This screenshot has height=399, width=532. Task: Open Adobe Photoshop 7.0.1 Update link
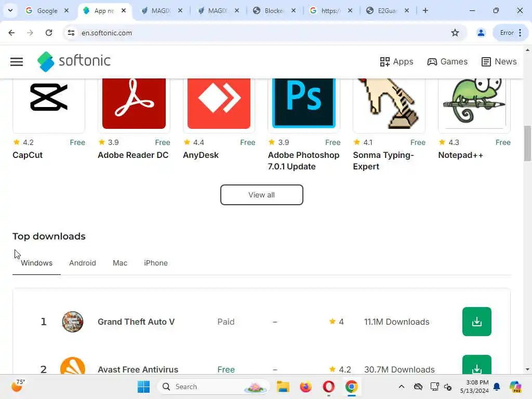click(x=303, y=161)
